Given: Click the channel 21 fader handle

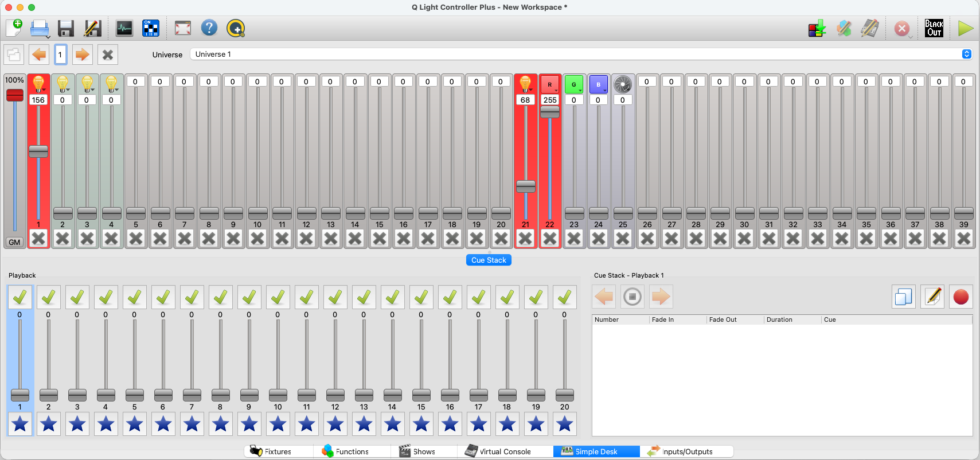Looking at the screenshot, I should (525, 186).
